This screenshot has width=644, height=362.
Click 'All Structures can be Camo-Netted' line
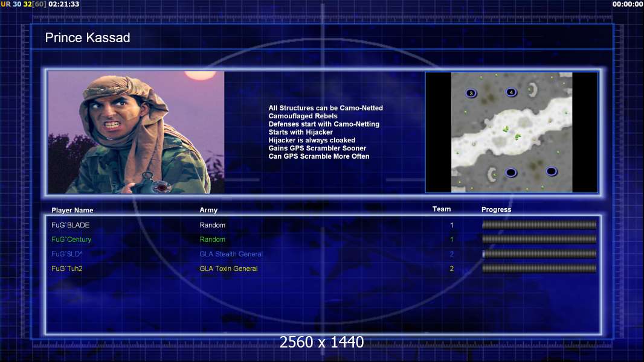tap(326, 108)
